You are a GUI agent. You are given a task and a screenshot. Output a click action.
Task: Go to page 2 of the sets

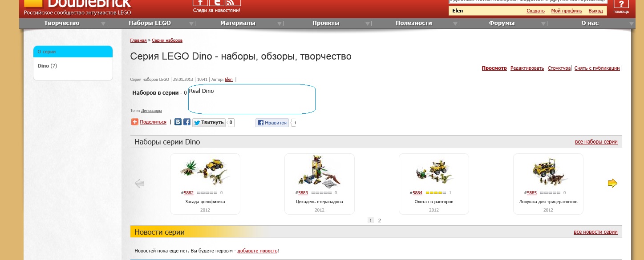pos(379,220)
